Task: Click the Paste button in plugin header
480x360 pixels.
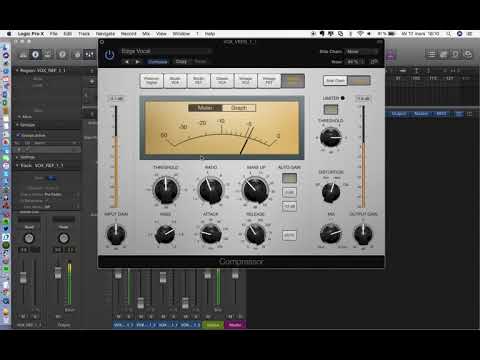Action: coord(200,62)
